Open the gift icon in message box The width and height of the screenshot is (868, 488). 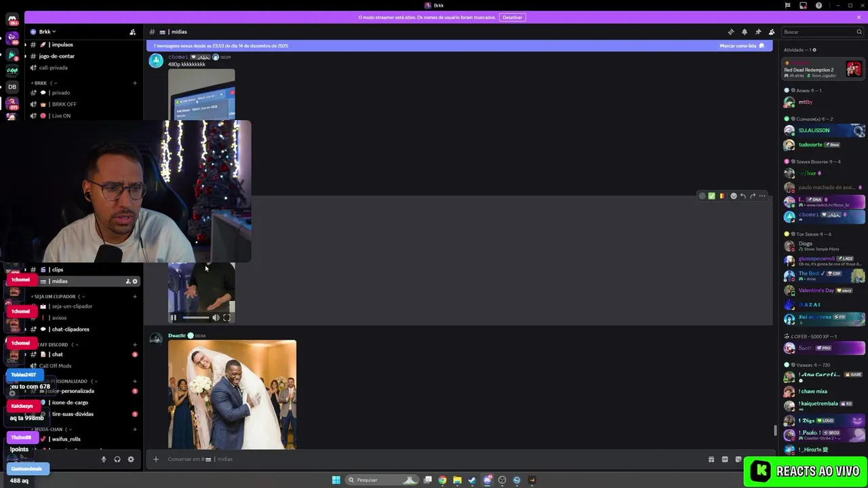(711, 459)
